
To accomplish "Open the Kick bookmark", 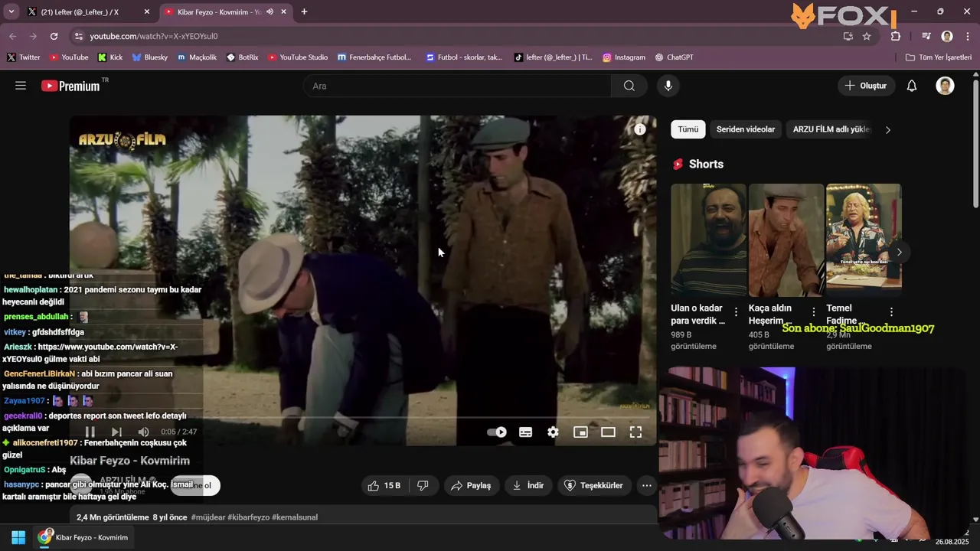I will 110,57.
